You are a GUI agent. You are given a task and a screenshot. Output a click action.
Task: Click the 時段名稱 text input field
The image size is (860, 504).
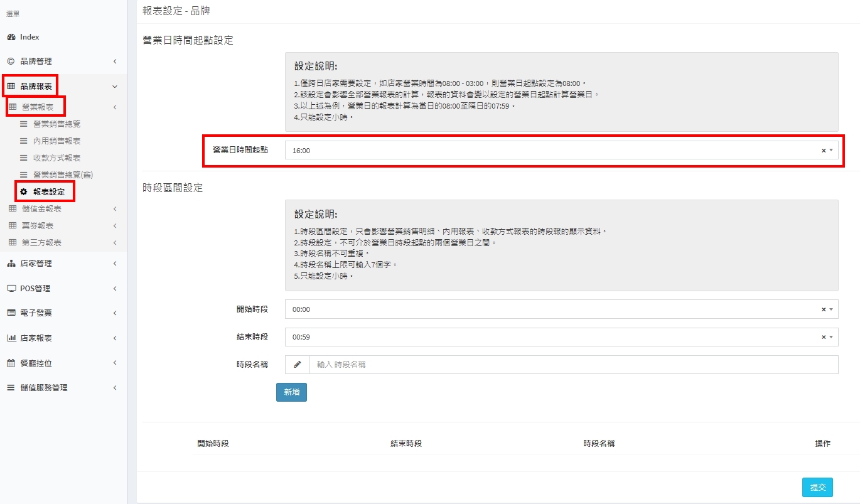[573, 365]
